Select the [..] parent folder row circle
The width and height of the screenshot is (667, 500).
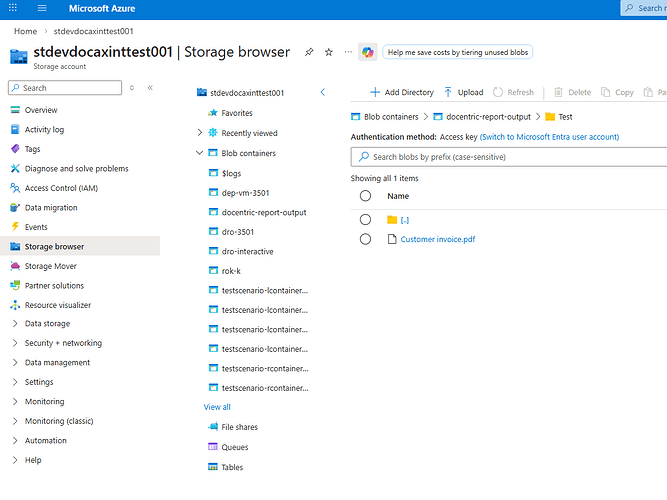(365, 220)
